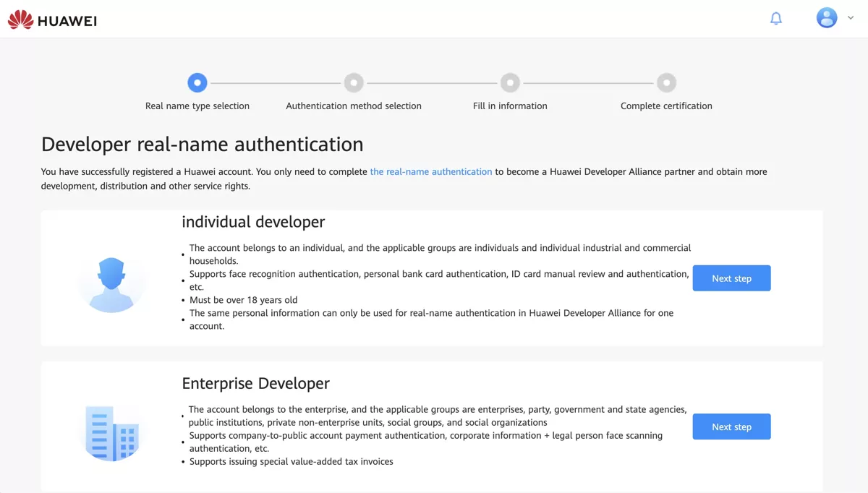Open the real-name authentication link
868x493 pixels.
pos(431,171)
